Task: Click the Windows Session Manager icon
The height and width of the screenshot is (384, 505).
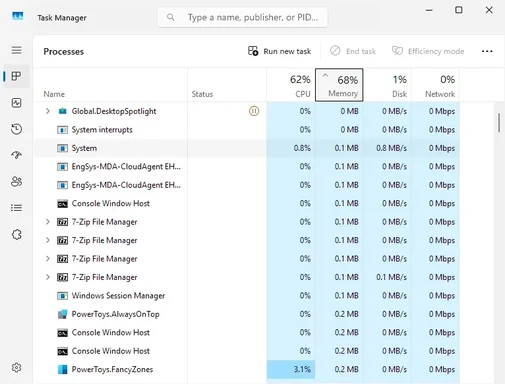Action: tap(62, 296)
